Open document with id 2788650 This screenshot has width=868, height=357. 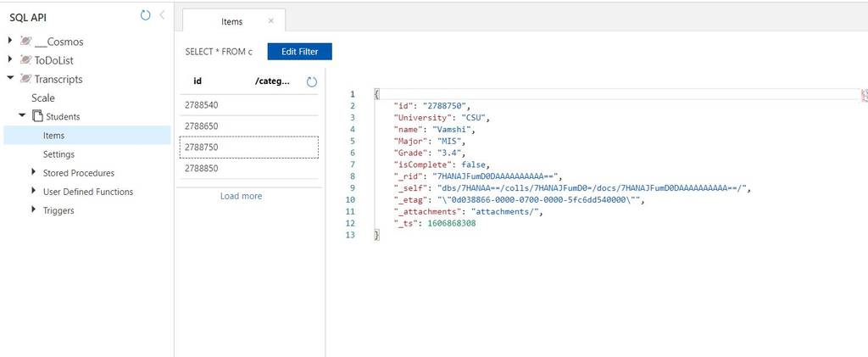[249, 126]
